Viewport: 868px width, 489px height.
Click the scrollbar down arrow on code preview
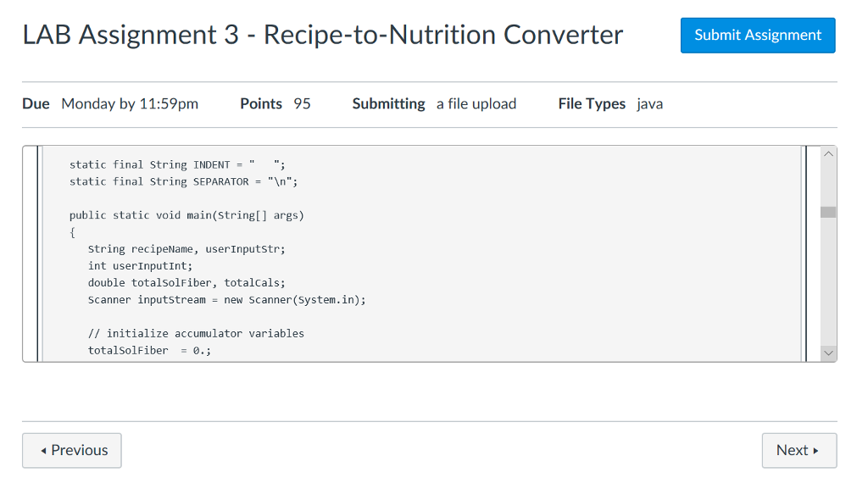click(x=828, y=353)
